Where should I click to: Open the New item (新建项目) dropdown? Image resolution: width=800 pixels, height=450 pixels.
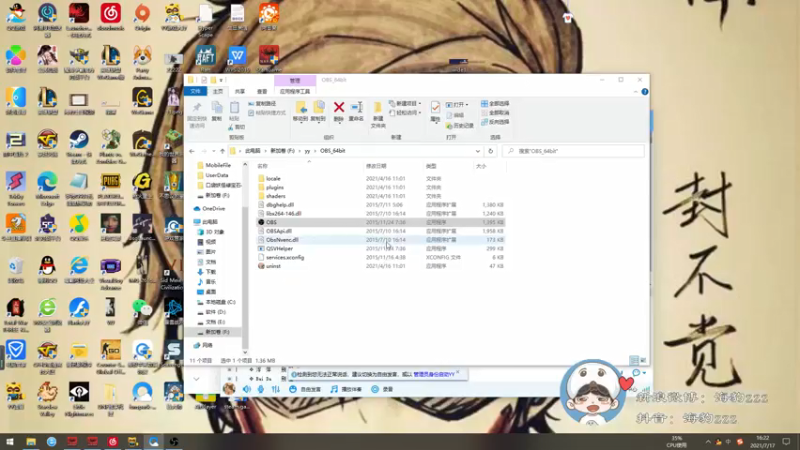coord(405,104)
